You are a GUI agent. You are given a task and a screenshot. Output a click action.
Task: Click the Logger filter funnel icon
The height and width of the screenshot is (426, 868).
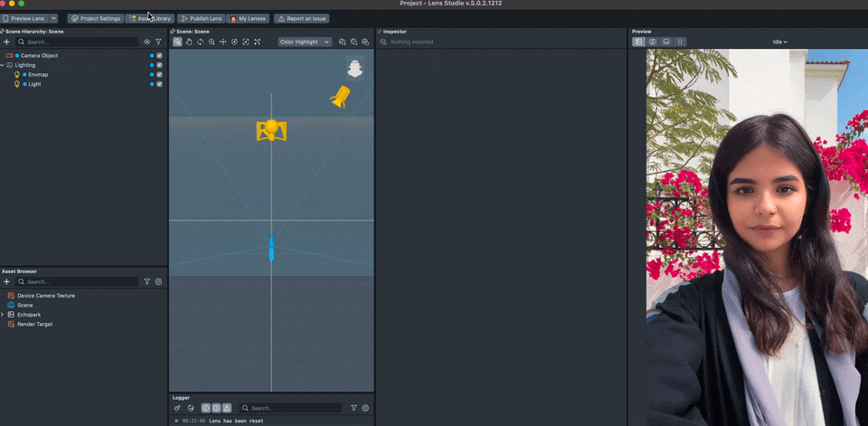354,408
